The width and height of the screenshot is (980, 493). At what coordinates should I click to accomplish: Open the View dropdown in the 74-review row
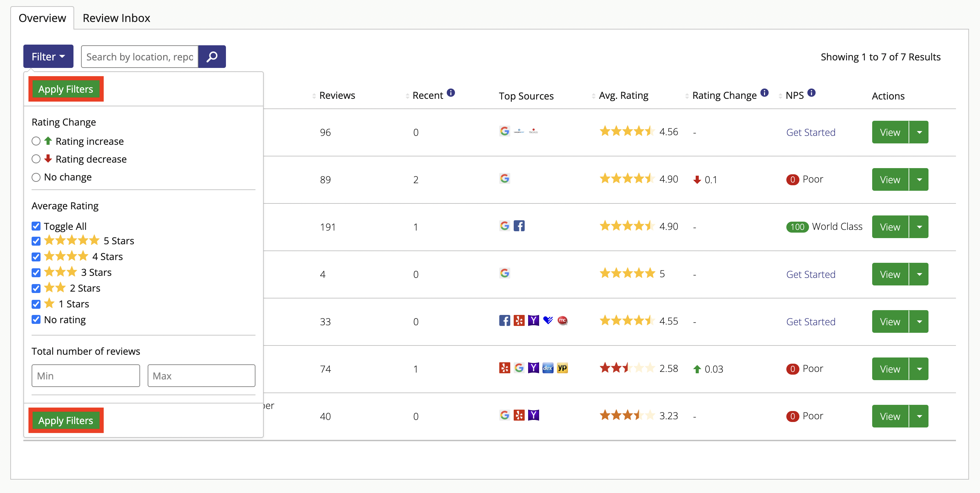pyautogui.click(x=920, y=368)
